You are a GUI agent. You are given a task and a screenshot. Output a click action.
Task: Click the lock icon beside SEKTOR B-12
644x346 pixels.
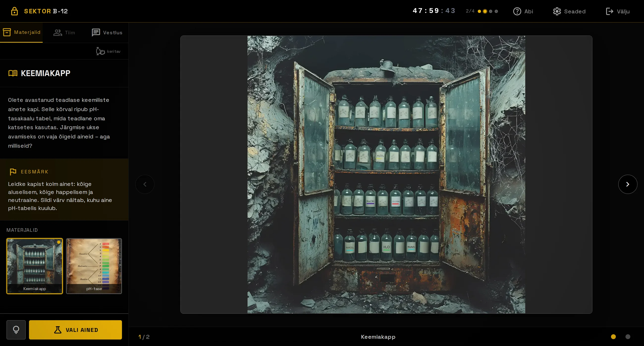coord(14,11)
